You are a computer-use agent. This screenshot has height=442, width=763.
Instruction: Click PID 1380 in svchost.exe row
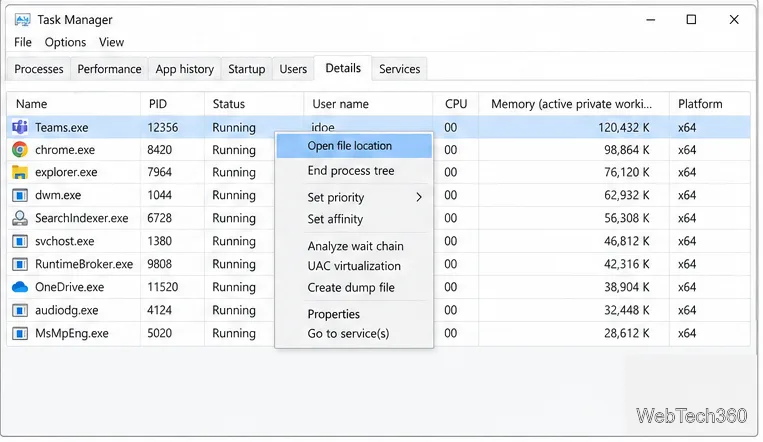[x=160, y=241]
